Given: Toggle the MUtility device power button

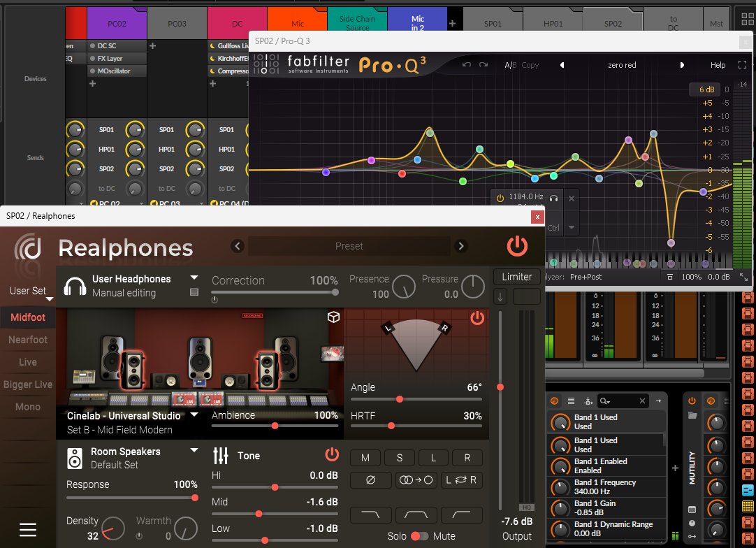Looking at the screenshot, I should (x=692, y=401).
